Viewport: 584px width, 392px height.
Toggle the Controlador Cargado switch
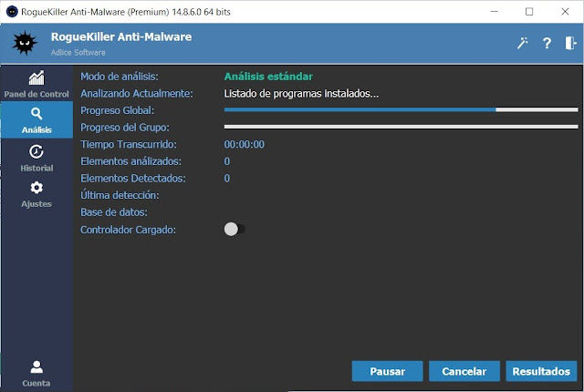click(235, 229)
